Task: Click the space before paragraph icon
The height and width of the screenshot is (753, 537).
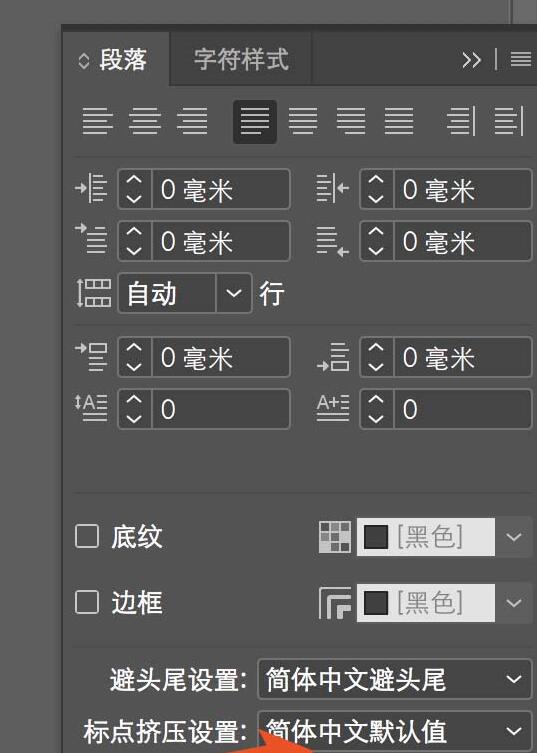Action: [x=91, y=357]
